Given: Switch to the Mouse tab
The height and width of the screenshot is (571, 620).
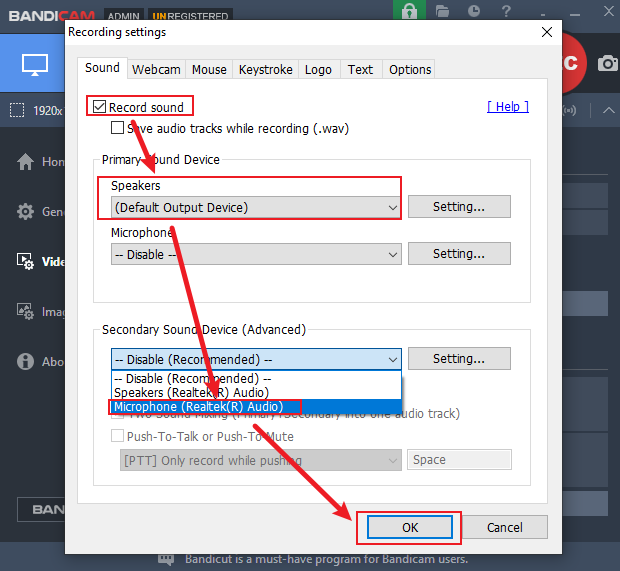Looking at the screenshot, I should tap(209, 70).
